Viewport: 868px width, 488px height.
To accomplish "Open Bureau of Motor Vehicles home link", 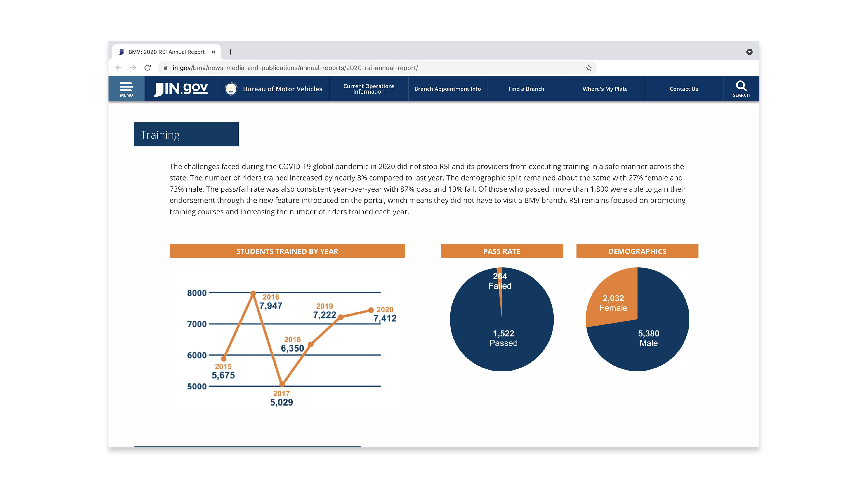I will pyautogui.click(x=282, y=89).
